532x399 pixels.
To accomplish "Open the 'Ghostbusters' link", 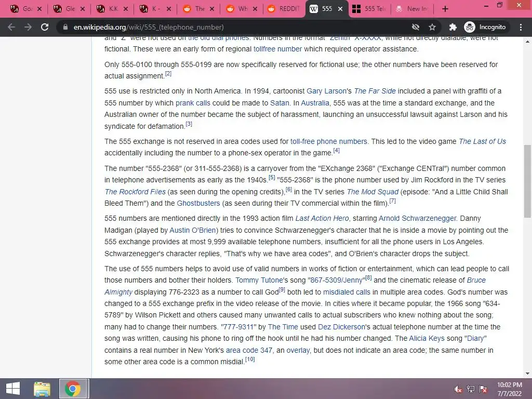I will [198, 204].
